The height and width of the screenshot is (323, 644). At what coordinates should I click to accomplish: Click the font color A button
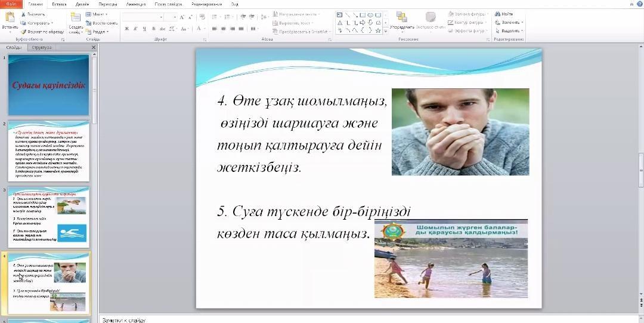[199, 28]
